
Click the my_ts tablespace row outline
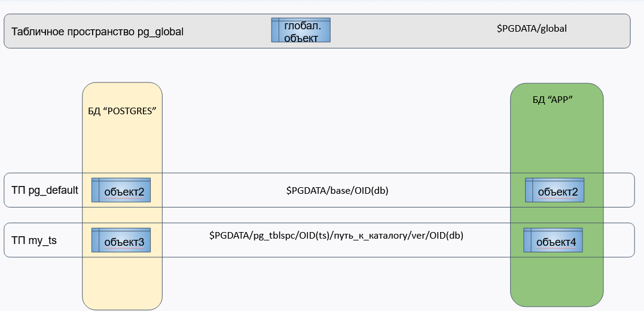(x=319, y=240)
